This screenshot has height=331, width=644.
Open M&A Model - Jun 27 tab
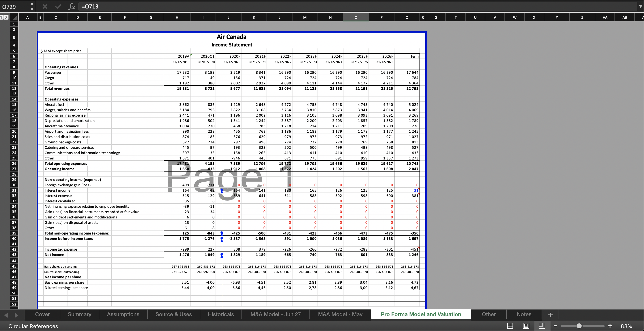click(x=275, y=314)
